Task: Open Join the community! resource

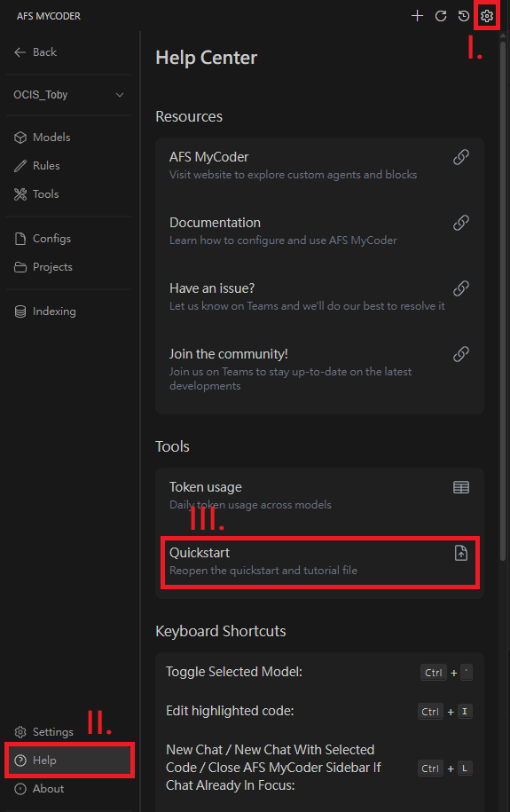Action: tap(319, 369)
